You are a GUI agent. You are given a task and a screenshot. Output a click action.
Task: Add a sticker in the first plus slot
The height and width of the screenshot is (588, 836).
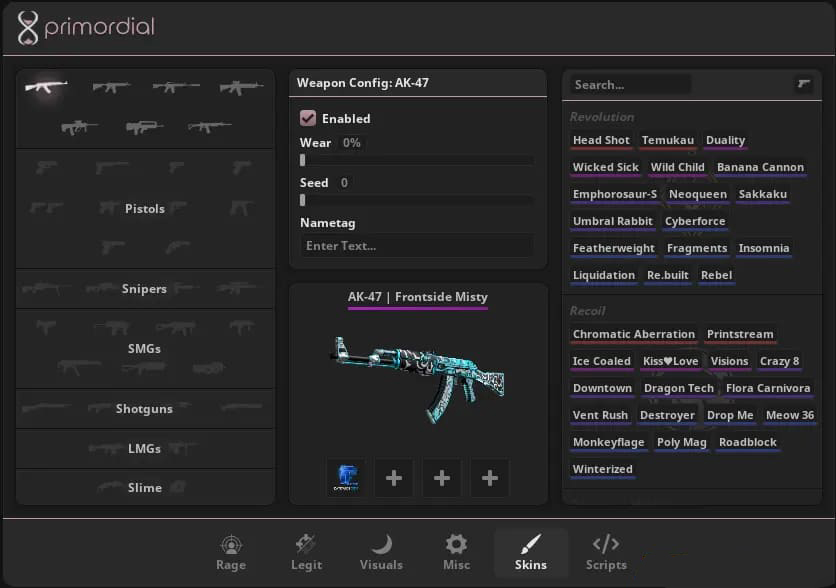click(x=393, y=478)
